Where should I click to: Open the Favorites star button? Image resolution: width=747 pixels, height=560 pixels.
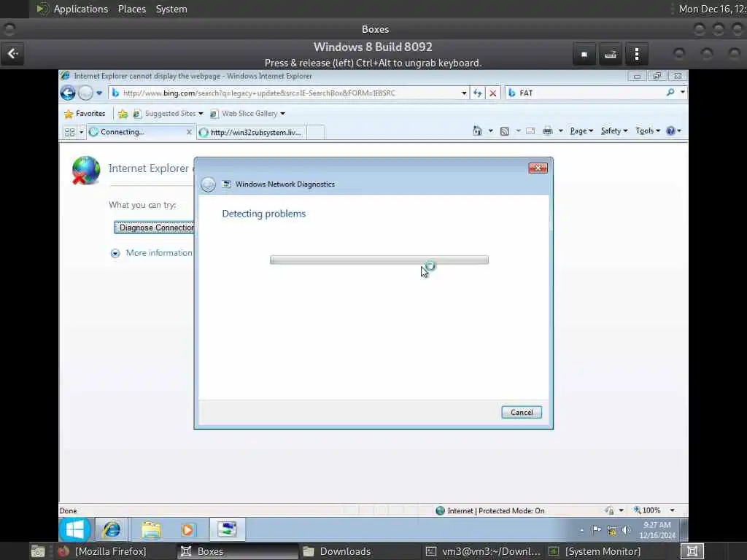tap(85, 113)
